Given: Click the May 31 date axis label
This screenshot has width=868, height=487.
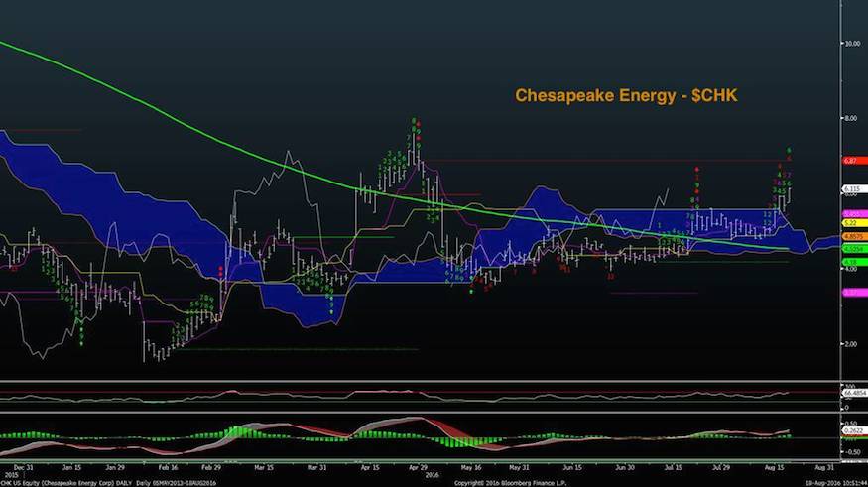Looking at the screenshot, I should [519, 467].
